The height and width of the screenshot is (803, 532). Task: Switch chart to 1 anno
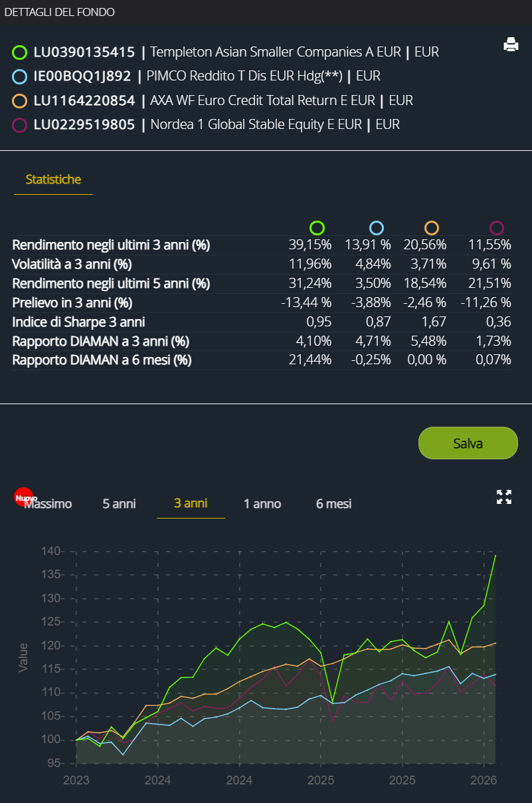point(262,504)
